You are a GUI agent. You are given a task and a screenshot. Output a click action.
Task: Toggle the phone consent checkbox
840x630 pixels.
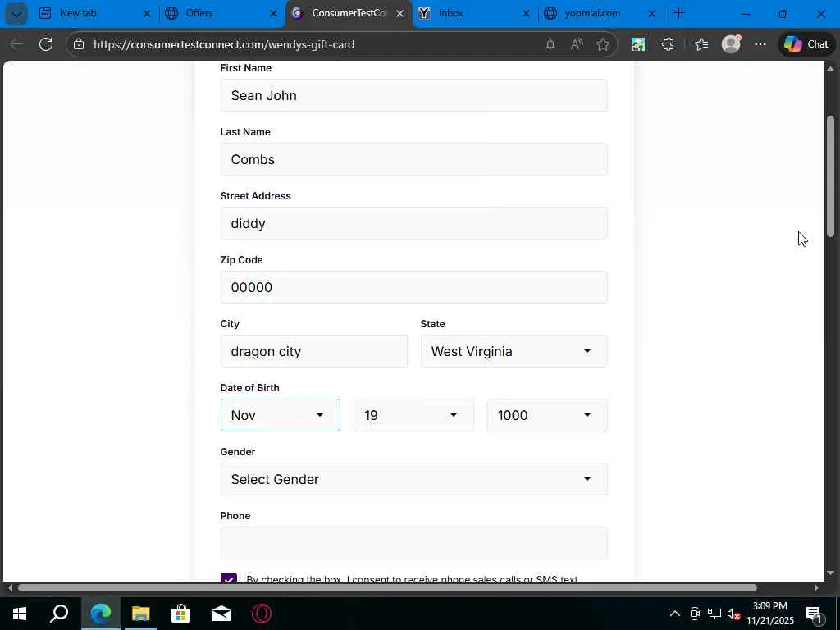click(229, 577)
